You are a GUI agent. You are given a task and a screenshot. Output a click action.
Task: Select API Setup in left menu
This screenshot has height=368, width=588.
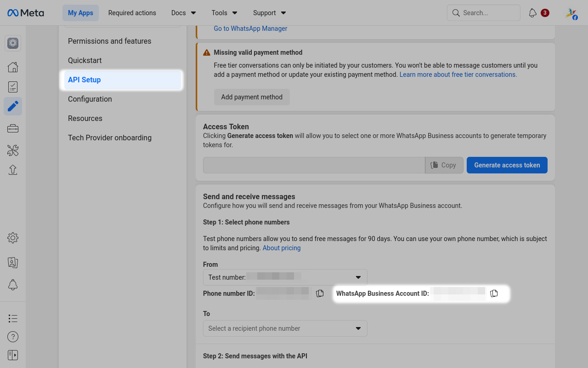[123, 80]
